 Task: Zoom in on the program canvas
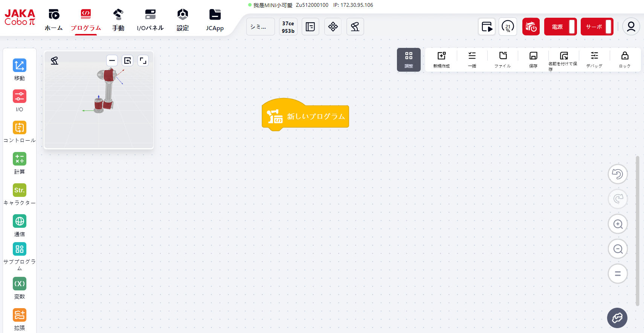tap(618, 224)
